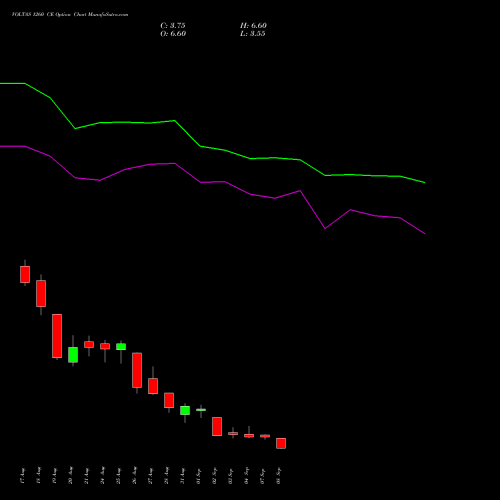Image resolution: width=500 pixels, height=500 pixels.
Task: Click the green candlestick above 25 Aug
Action: [x=121, y=347]
